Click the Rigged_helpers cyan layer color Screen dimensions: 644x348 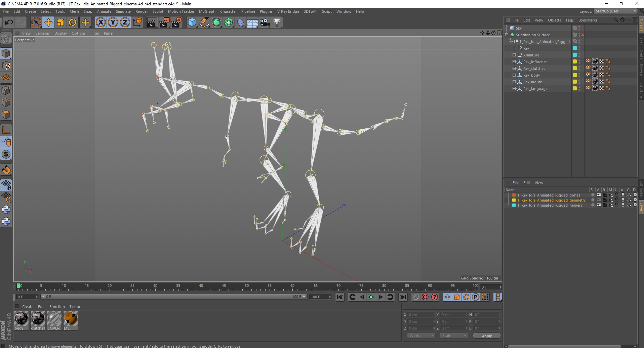click(514, 205)
